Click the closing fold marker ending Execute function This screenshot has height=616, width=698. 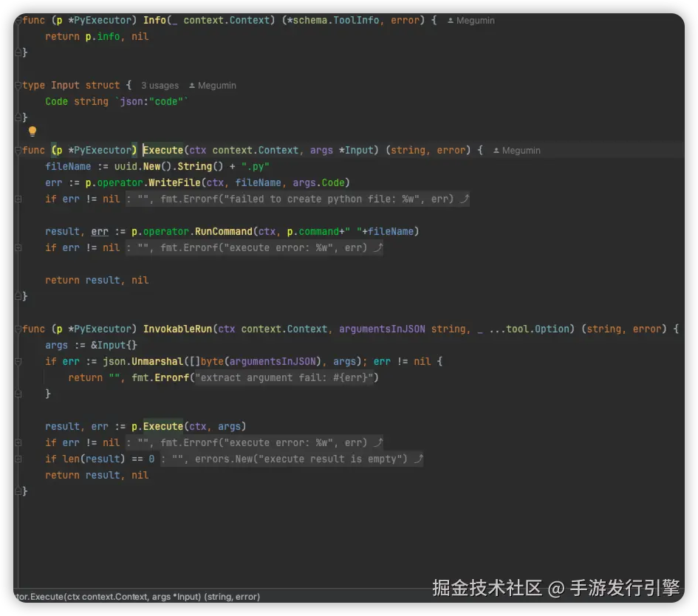click(18, 296)
